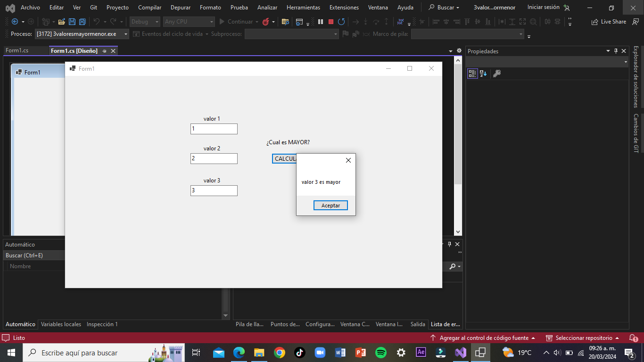Click the Save All toolbar icon

click(x=82, y=22)
